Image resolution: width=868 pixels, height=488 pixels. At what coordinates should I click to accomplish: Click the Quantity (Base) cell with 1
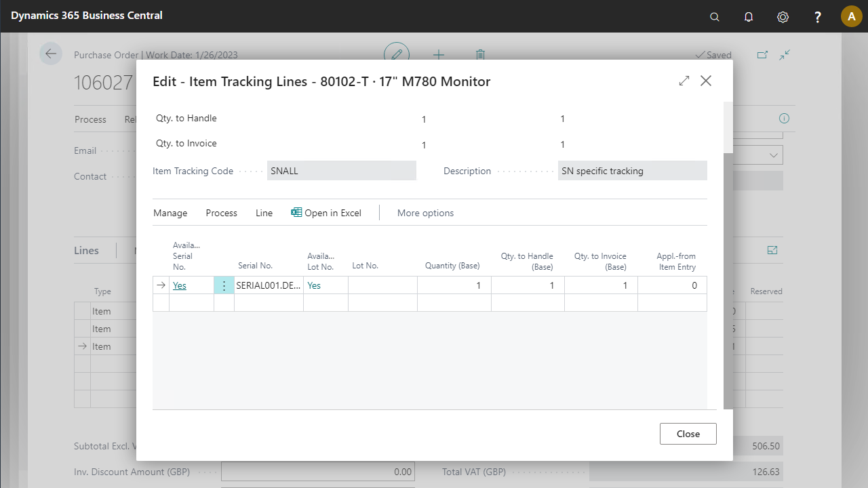[454, 285]
